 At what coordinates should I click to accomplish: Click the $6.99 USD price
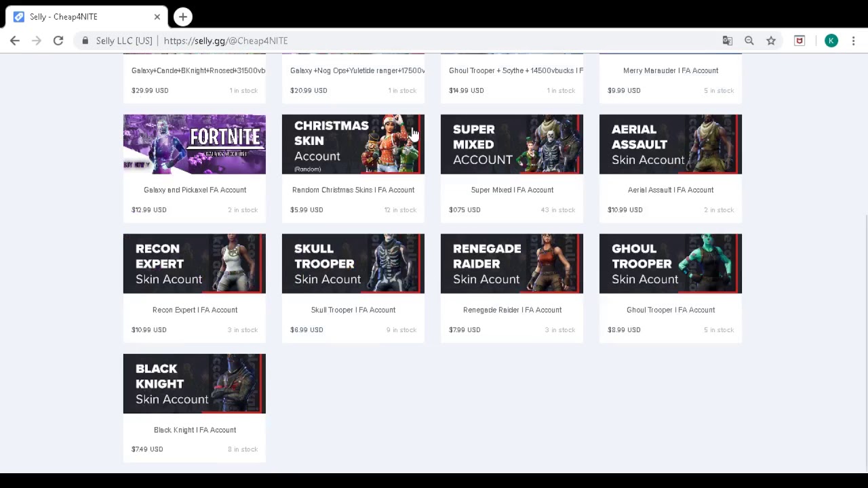(x=307, y=330)
